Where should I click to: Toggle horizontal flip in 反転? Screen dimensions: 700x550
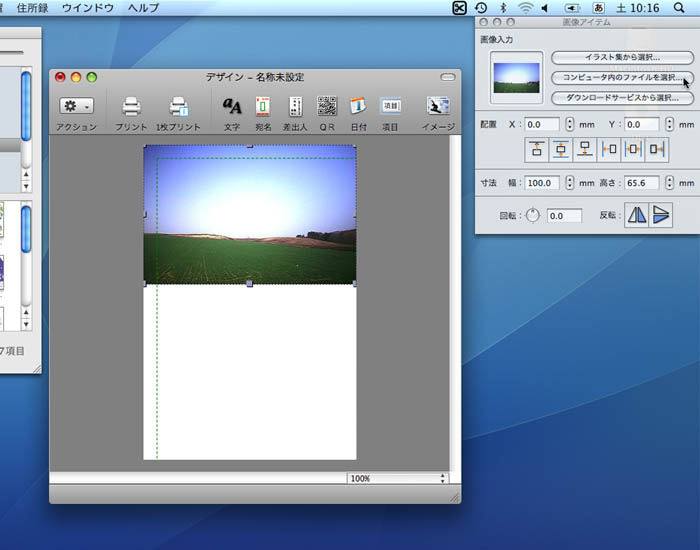[636, 215]
